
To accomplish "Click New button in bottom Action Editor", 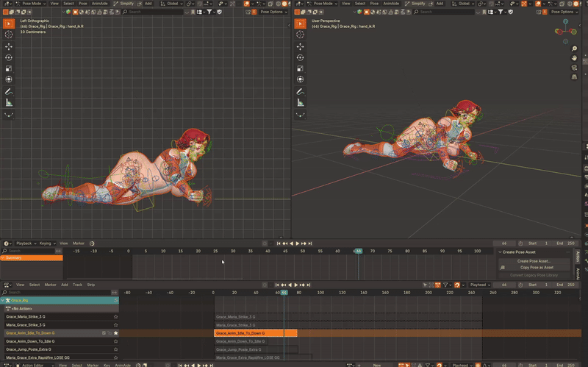I will click(377, 365).
